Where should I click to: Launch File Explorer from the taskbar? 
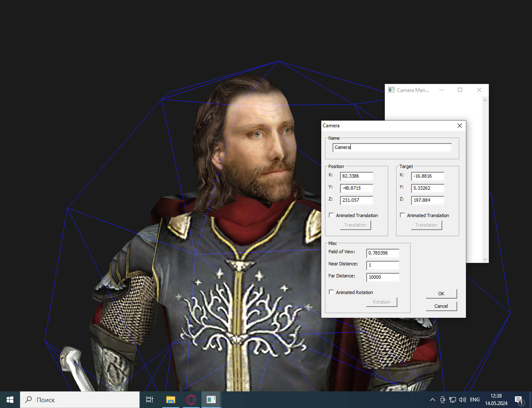coord(170,400)
